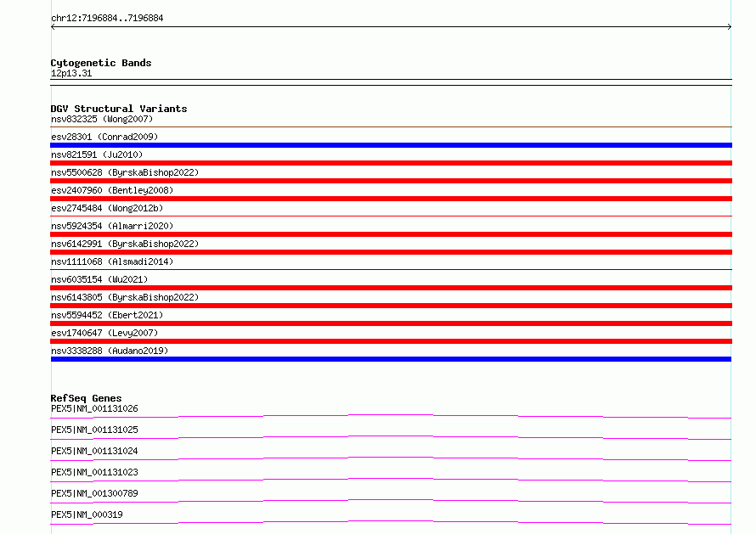Screen dimensions: 756x534
Task: Click the red bar under nsv5500628
Action: [x=391, y=181]
